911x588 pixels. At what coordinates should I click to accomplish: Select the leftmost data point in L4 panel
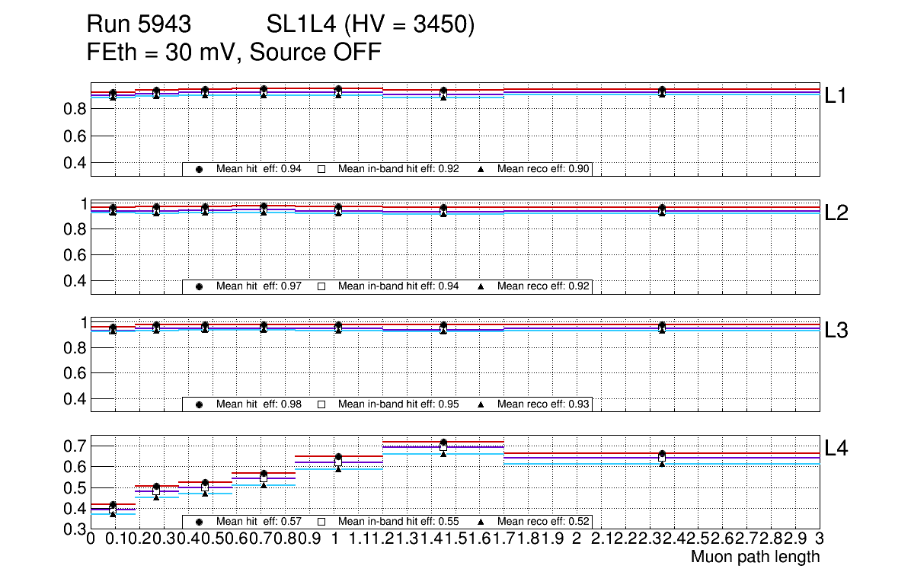point(113,505)
